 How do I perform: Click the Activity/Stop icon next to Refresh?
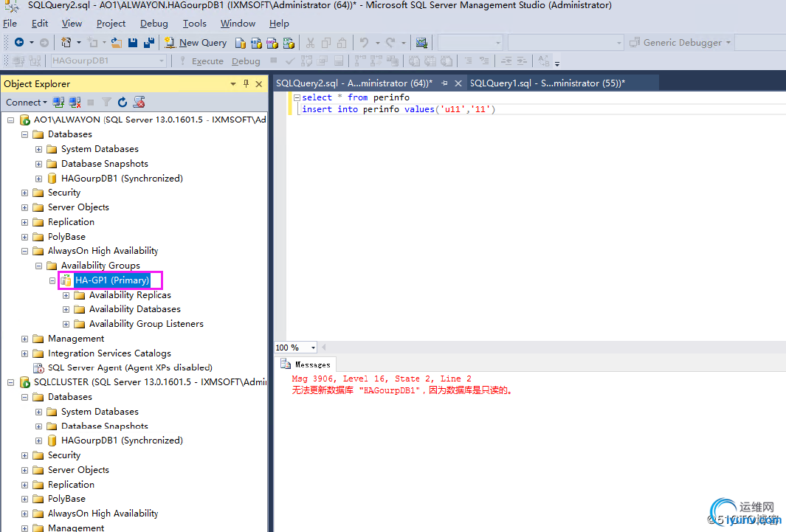pos(139,102)
